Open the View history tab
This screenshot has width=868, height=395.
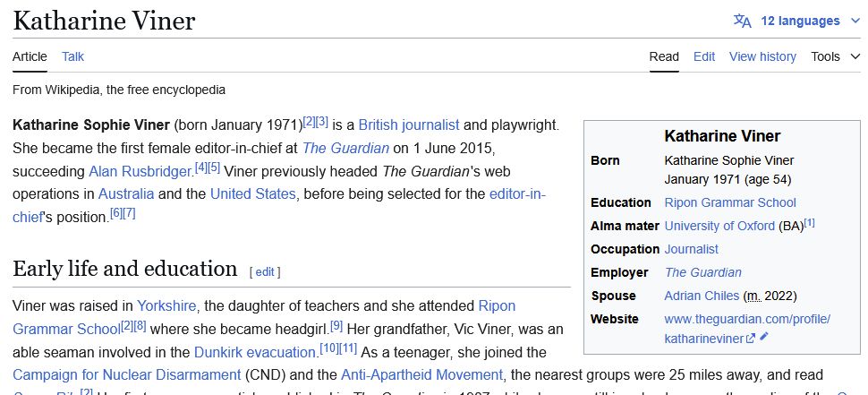pyautogui.click(x=762, y=56)
